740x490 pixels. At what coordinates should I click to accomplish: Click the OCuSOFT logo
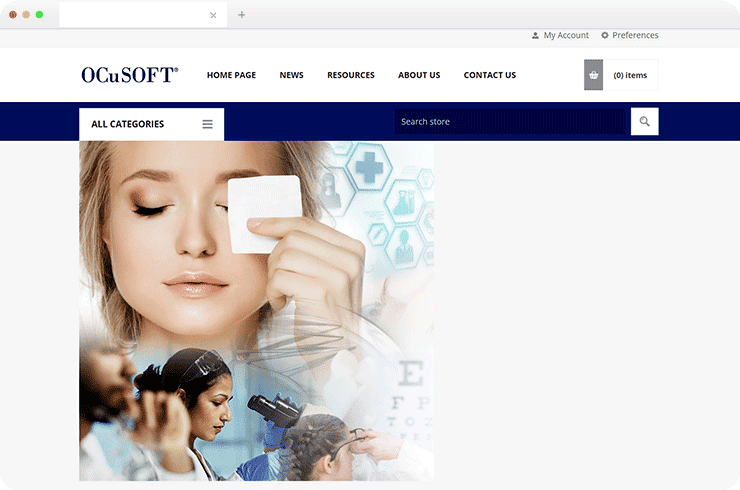coord(130,75)
